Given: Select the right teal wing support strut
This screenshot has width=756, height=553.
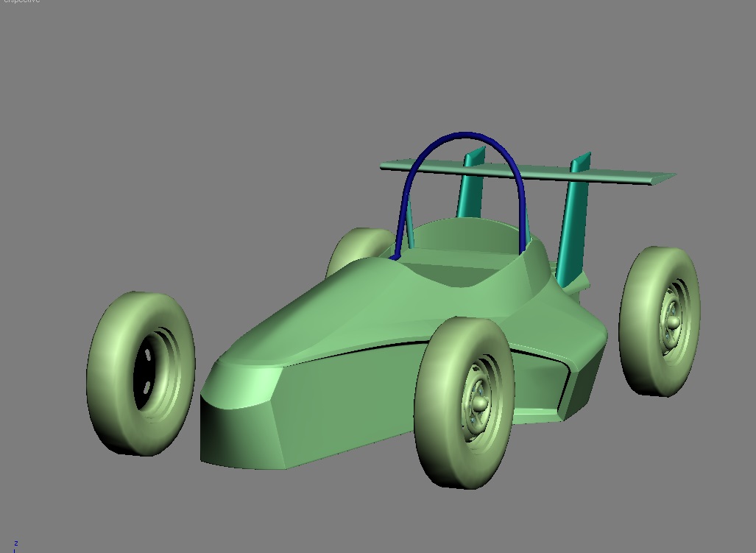Looking at the screenshot, I should tap(573, 219).
